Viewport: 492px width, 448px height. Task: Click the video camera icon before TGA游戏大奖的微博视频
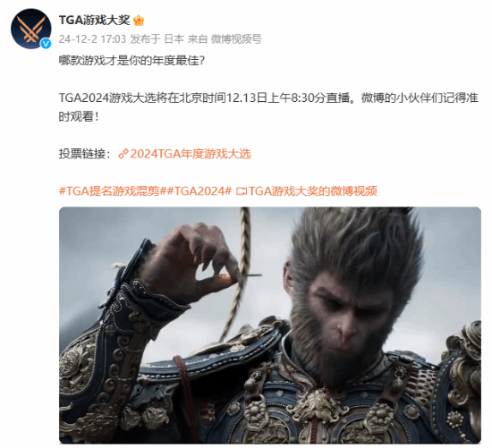tap(242, 190)
